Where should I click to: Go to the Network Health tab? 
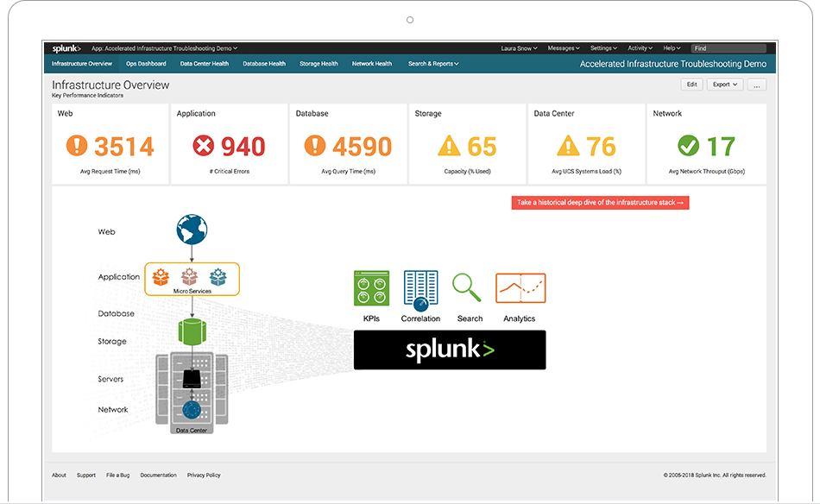(371, 64)
